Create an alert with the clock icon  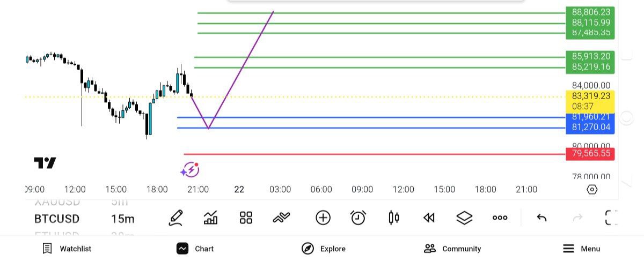coord(358,218)
